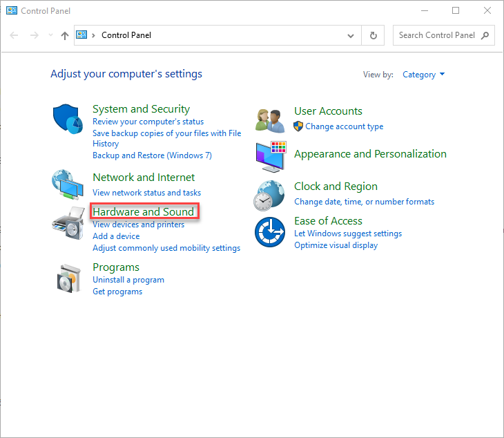Open the View by Category dropdown
This screenshot has height=438, width=504.
(424, 75)
